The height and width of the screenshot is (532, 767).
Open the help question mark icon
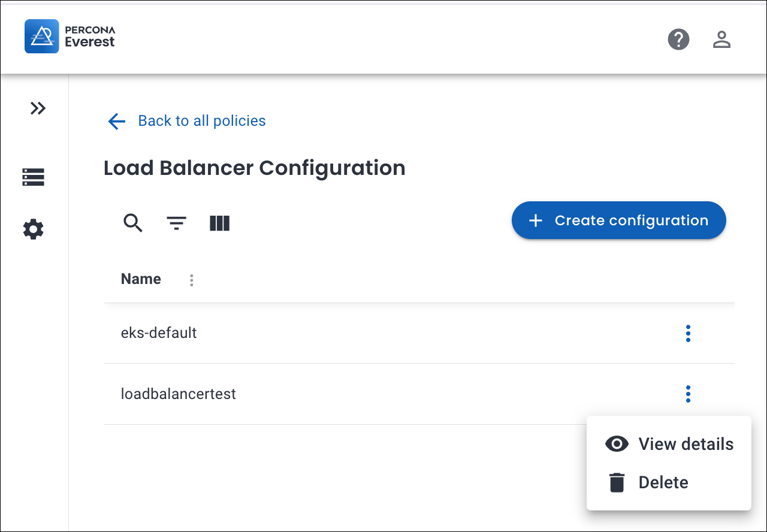(678, 40)
